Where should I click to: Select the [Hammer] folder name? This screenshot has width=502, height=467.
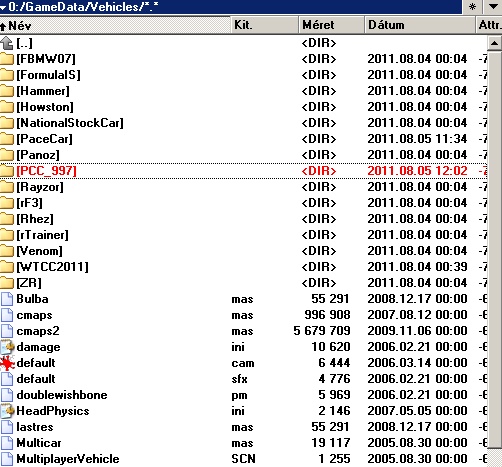(43, 91)
